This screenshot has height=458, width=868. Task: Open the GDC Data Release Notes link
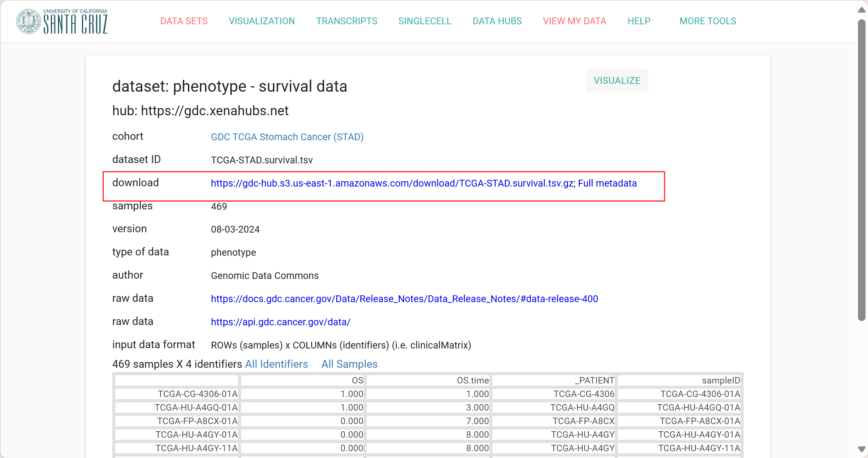click(x=404, y=299)
